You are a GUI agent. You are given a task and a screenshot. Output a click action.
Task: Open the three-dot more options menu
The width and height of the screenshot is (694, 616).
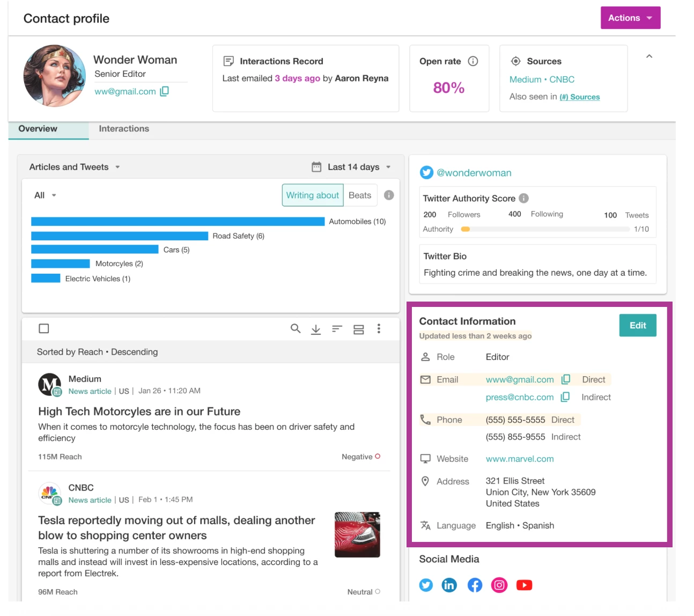(x=379, y=328)
